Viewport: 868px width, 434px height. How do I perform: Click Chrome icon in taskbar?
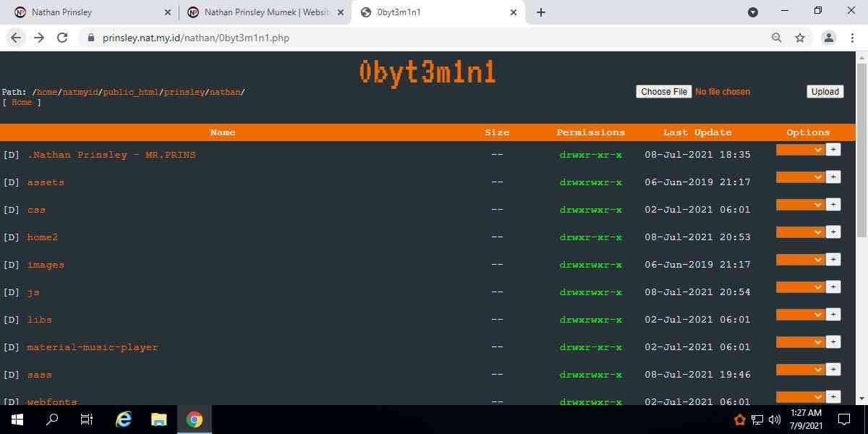[x=194, y=420]
